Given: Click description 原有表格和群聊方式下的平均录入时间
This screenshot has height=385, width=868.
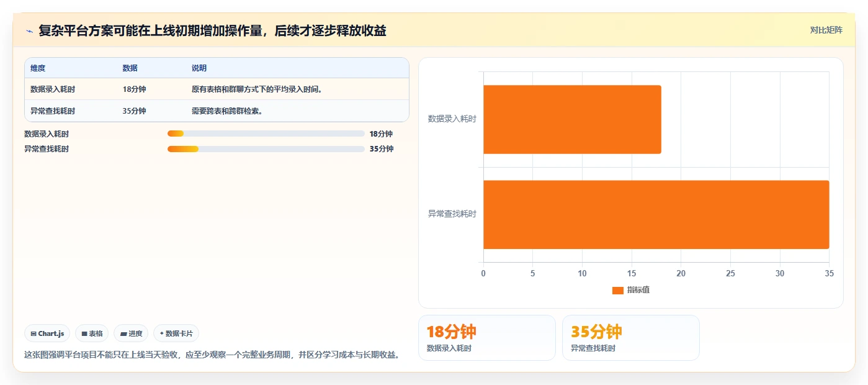Looking at the screenshot, I should click(x=257, y=89).
